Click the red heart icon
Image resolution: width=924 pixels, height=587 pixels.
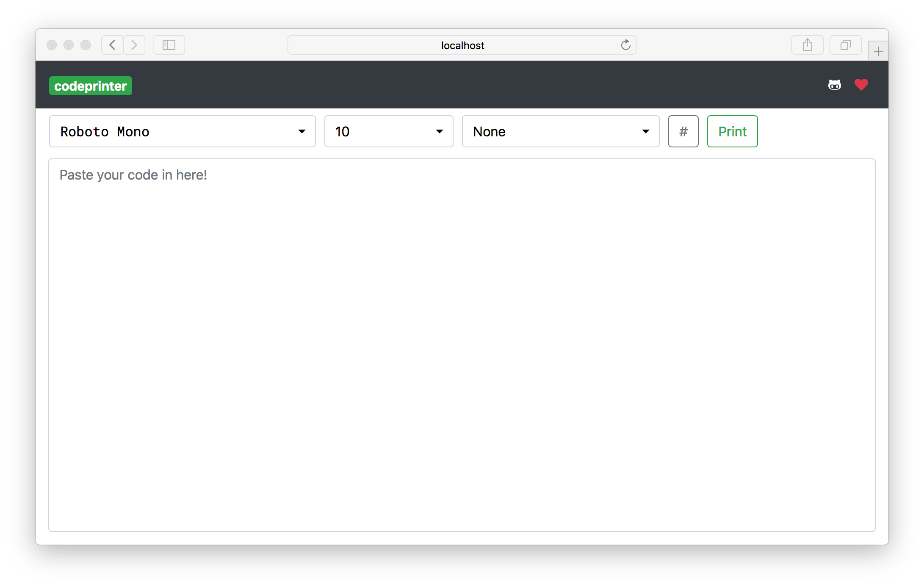point(861,85)
